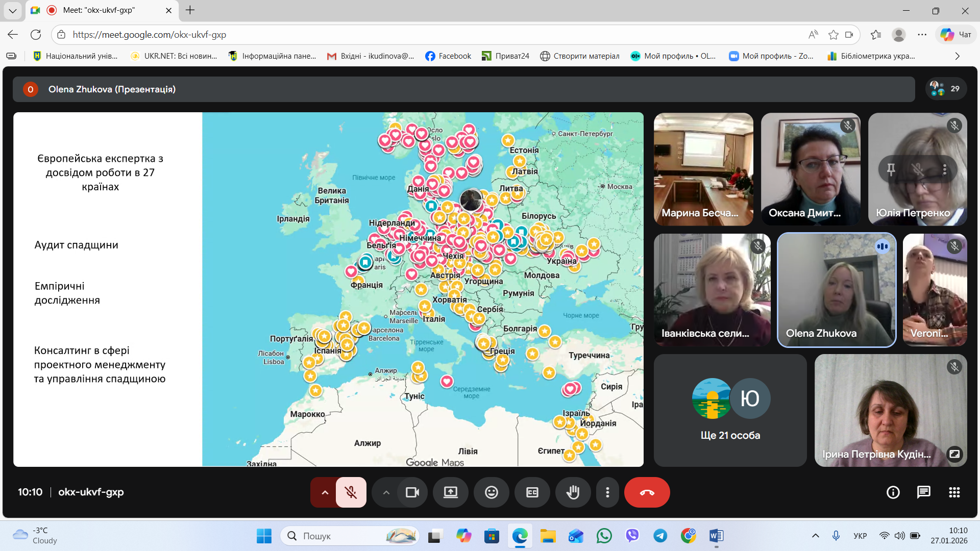The width and height of the screenshot is (980, 551).
Task: Open the Facebook bookmark
Action: 448,56
